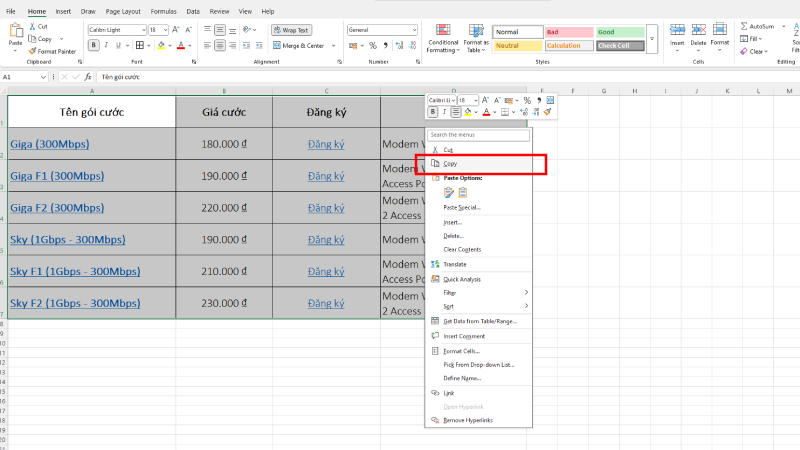Choose Copy from the context menu
The image size is (800, 450).
point(450,163)
